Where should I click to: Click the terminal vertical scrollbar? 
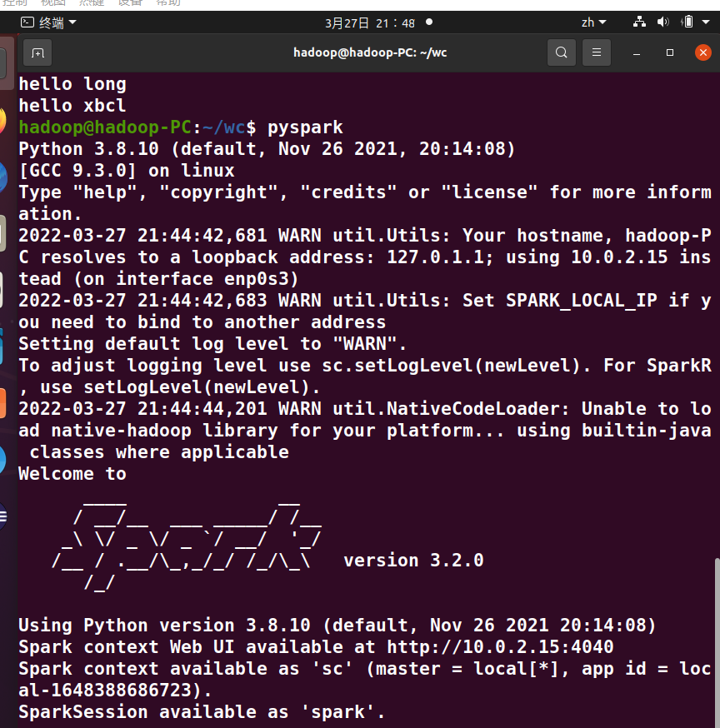click(x=717, y=641)
